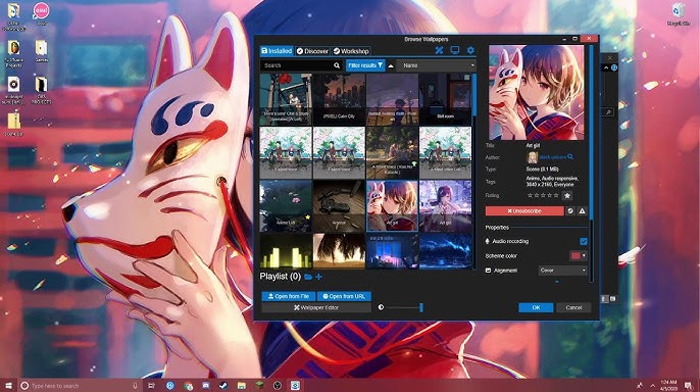Add to playlist with plus icon
The height and width of the screenshot is (392, 700).
coord(319,277)
